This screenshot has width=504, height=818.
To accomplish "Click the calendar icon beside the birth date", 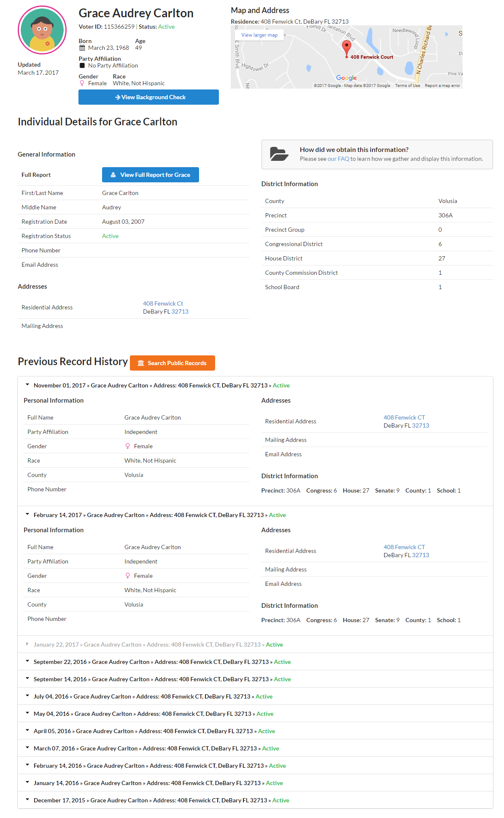I will (82, 48).
